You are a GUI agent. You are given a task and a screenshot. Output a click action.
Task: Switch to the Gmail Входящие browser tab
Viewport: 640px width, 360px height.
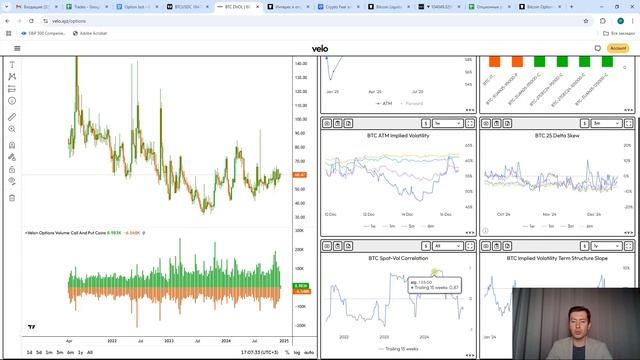click(37, 7)
